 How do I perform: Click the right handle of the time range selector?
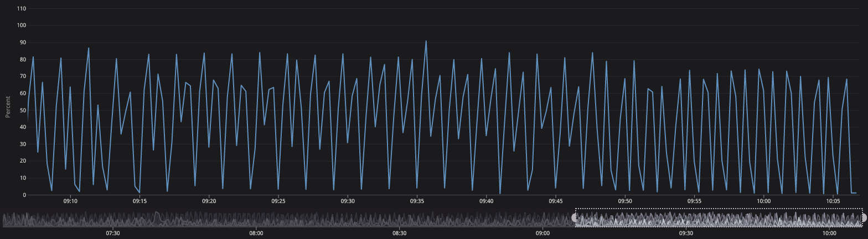tap(864, 218)
